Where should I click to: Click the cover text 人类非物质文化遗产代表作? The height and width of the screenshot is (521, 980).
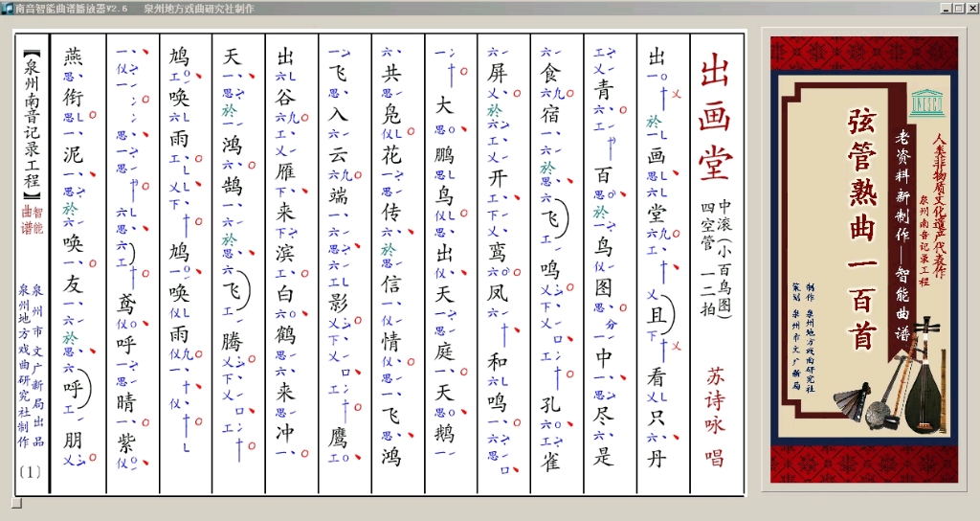click(940, 205)
